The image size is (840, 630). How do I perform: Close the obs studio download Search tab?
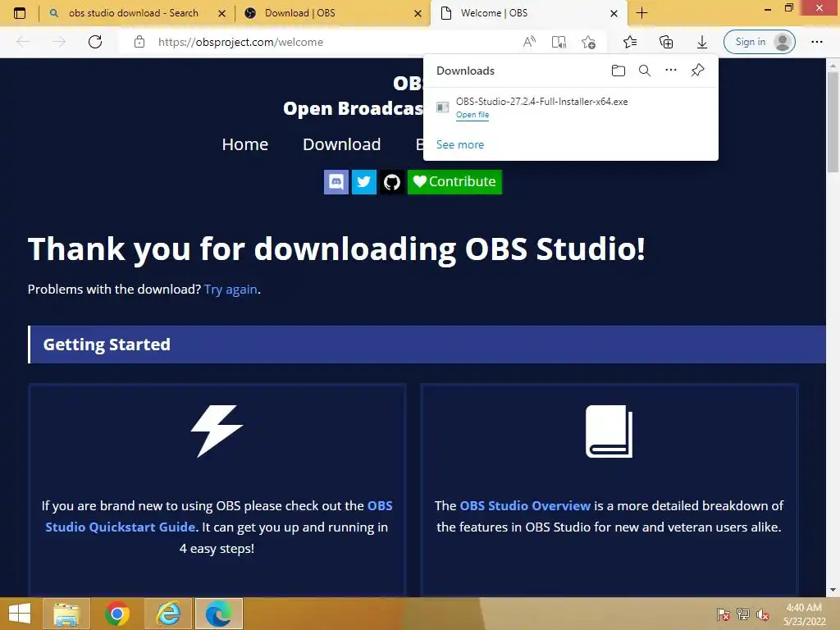coord(221,13)
